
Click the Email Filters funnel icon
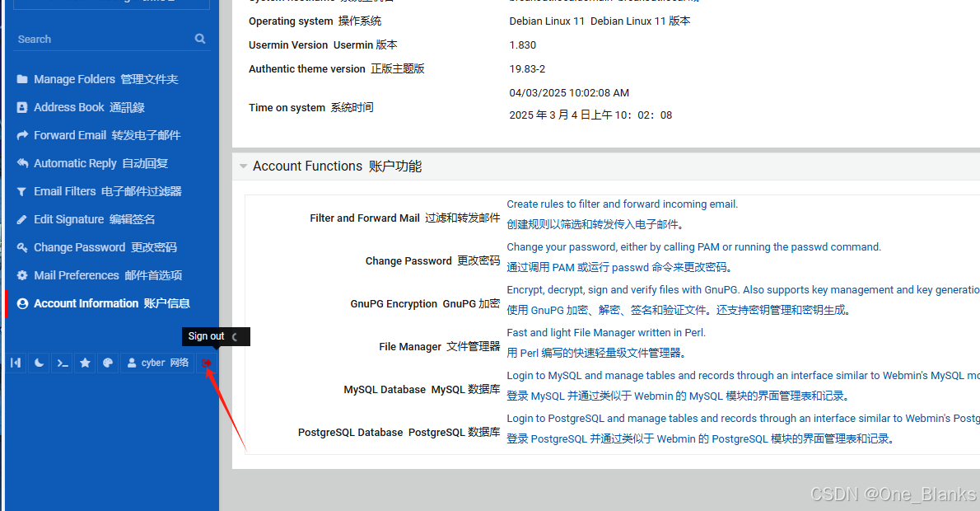(22, 191)
